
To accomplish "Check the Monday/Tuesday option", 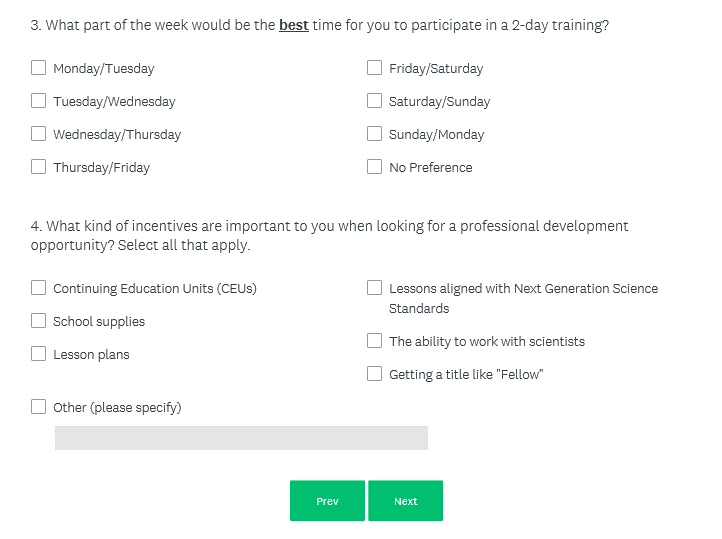I will tap(39, 68).
